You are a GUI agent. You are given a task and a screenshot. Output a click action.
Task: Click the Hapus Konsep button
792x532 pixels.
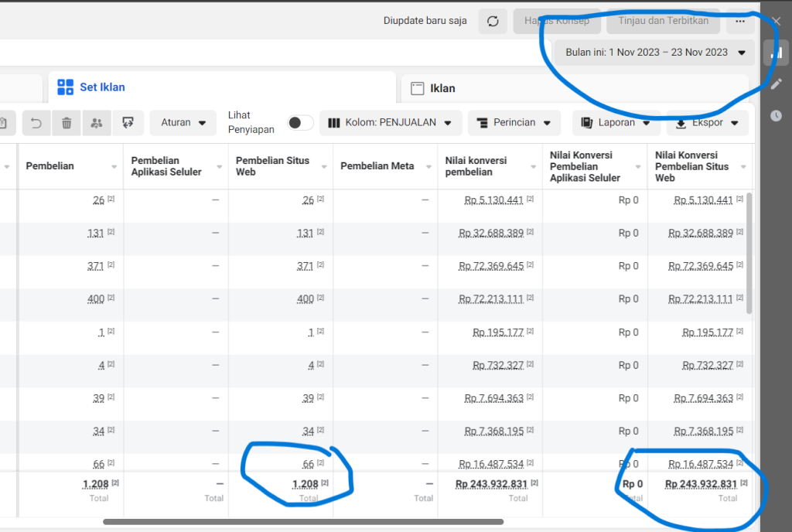557,21
